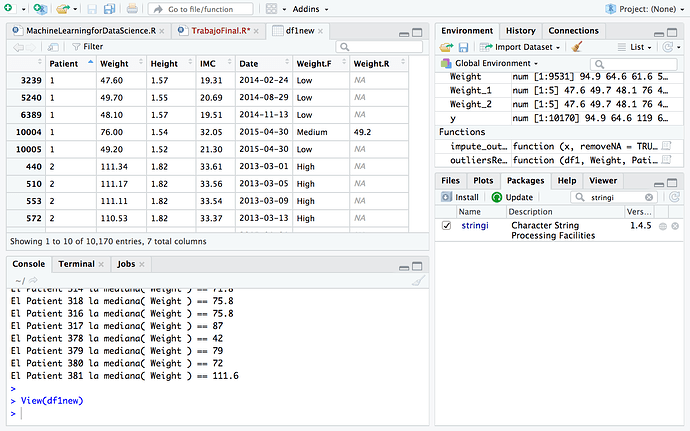Screen dimensions: 690x431
Task: Click the date cell 2014-08-29
Action: [264, 97]
